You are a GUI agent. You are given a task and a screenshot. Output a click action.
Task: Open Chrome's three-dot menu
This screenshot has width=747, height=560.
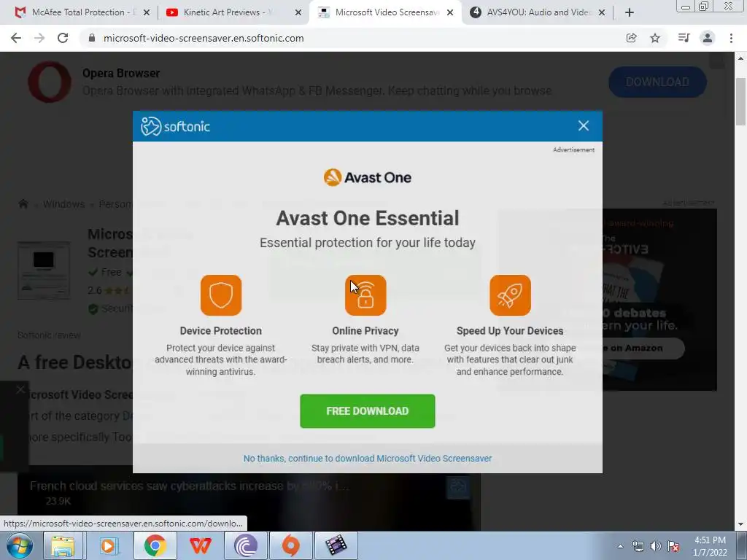coord(731,38)
